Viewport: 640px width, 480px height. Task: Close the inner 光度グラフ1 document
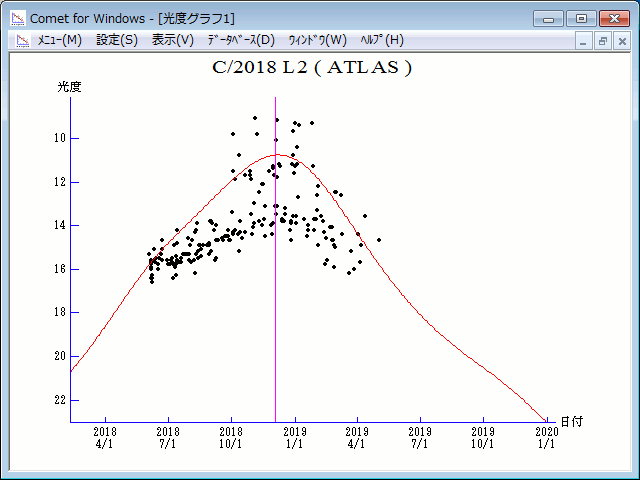pyautogui.click(x=621, y=41)
